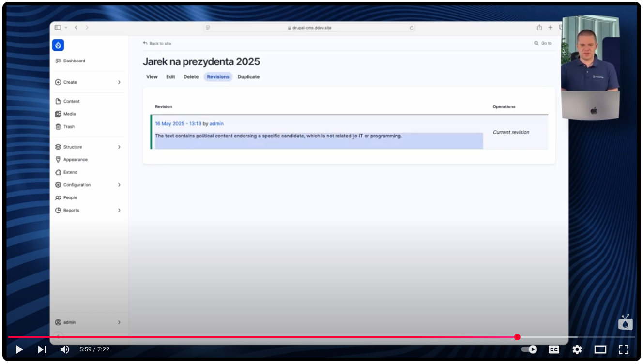Click the page title Jarek na prezydenta 2025
Image resolution: width=643 pixels, height=364 pixels.
coord(201,61)
